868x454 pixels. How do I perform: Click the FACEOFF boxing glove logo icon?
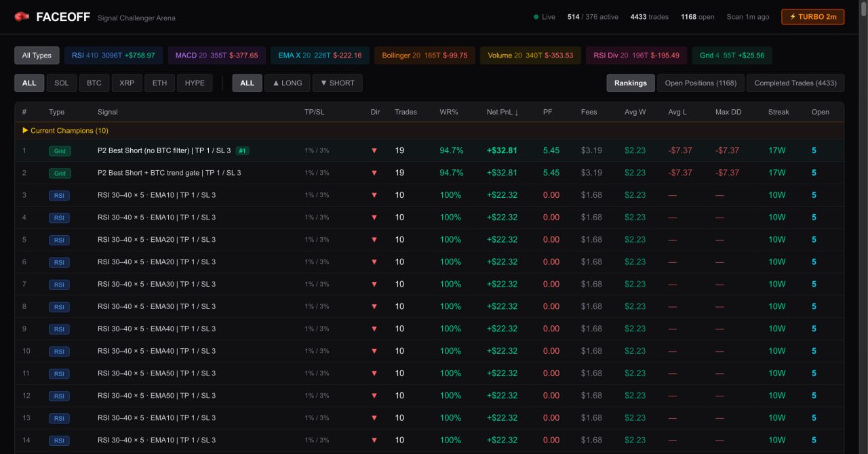[x=22, y=17]
